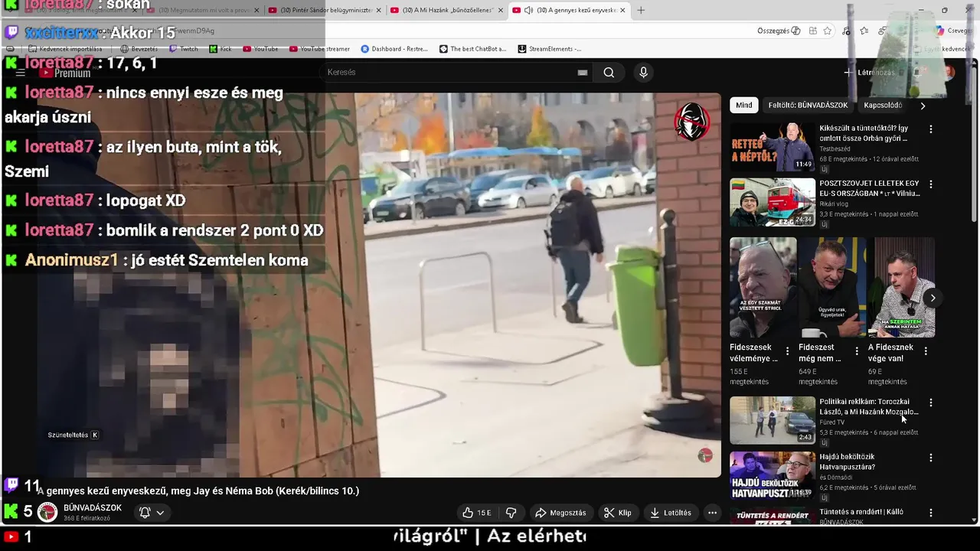The width and height of the screenshot is (980, 551).
Task: Open the A Fidesznek vége van short
Action: 901,287
